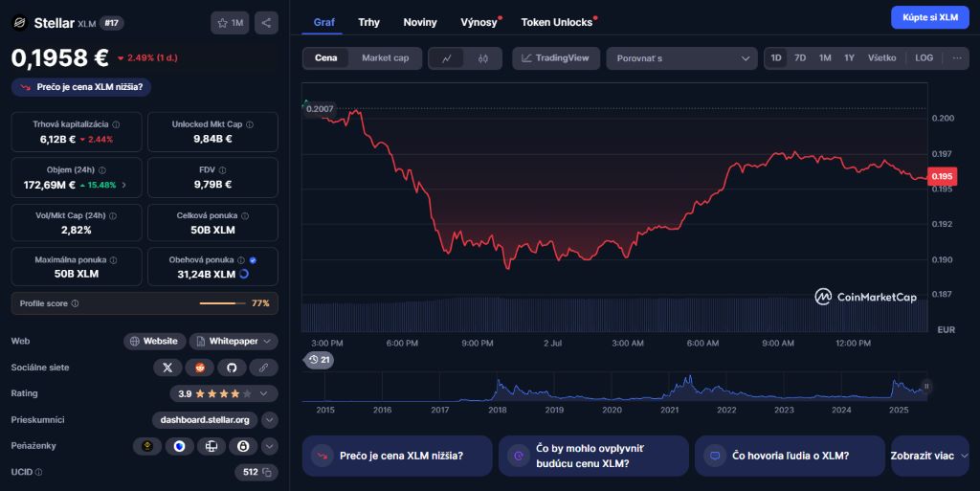The width and height of the screenshot is (980, 491).
Task: Switch chart to Cena view
Action: pos(325,58)
